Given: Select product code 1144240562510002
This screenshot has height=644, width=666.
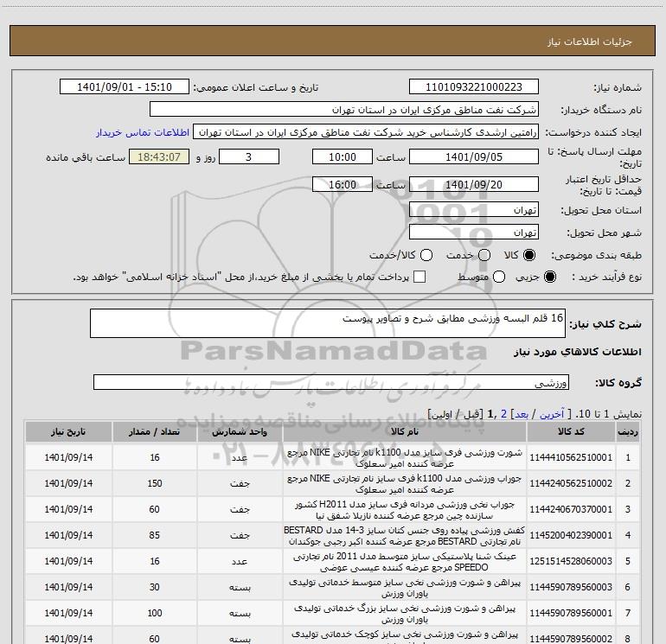Looking at the screenshot, I should [x=571, y=483].
